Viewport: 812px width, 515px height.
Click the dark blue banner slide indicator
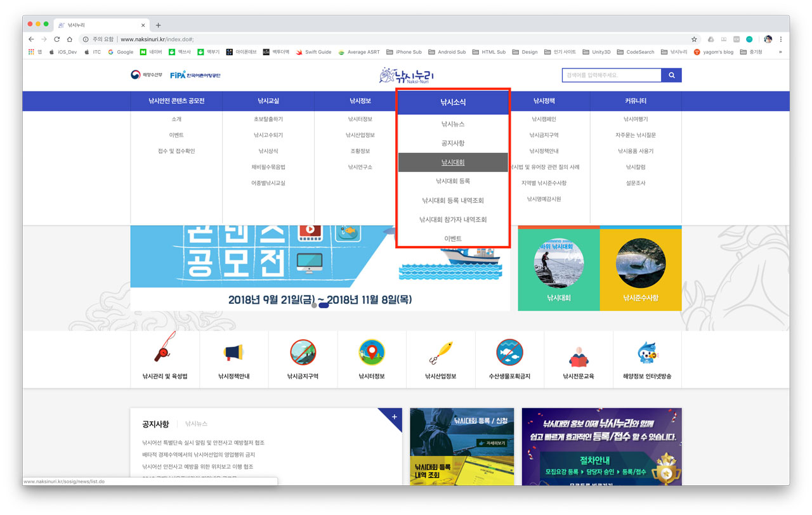(324, 305)
